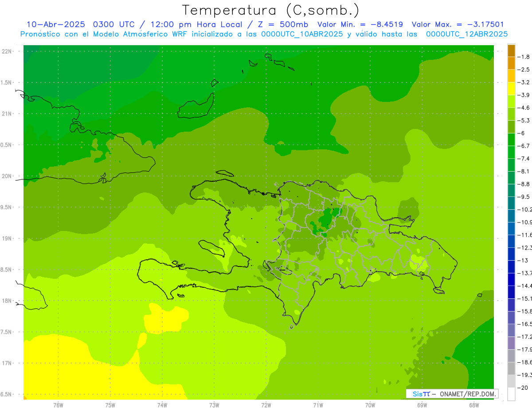532x411 pixels.
Task: Click 'Valor Min. = -8.4519' text
Action: 360,24
